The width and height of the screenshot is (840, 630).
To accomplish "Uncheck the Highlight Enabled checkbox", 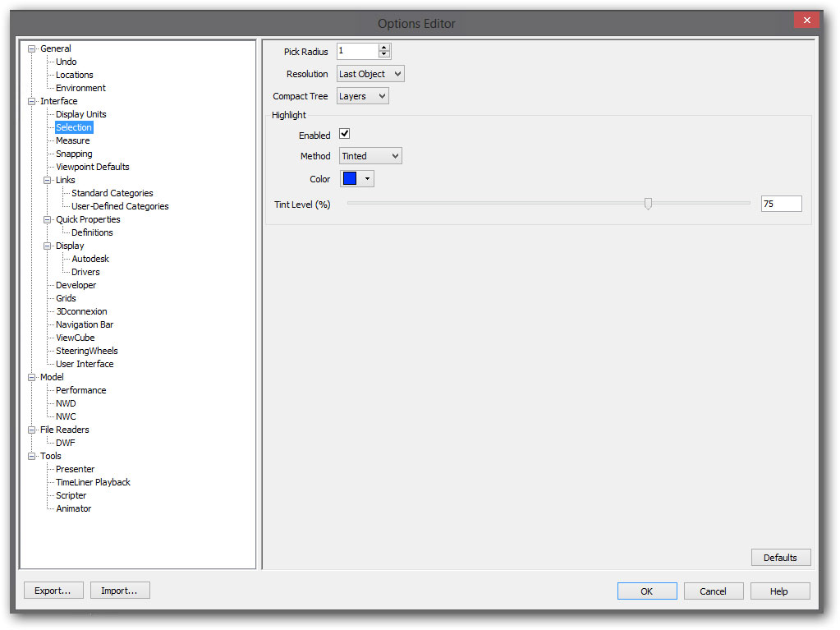I will [345, 135].
